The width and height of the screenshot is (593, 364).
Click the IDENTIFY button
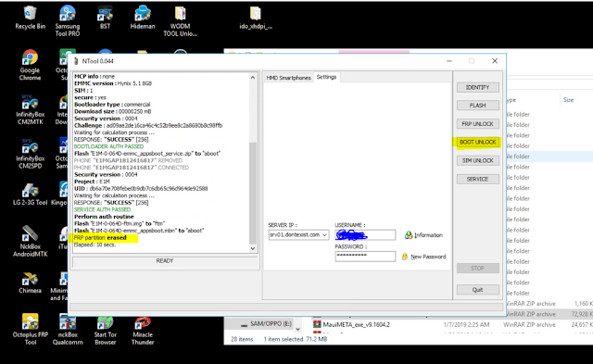click(x=478, y=87)
